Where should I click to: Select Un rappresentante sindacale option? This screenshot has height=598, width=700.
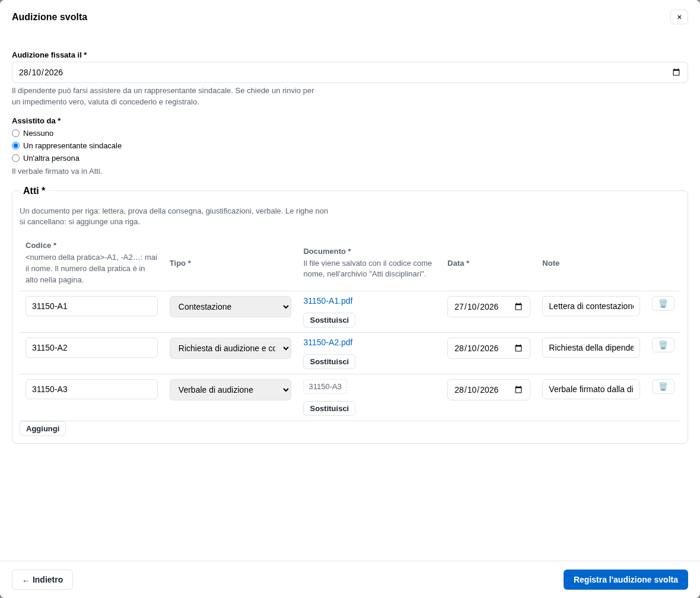(x=15, y=145)
